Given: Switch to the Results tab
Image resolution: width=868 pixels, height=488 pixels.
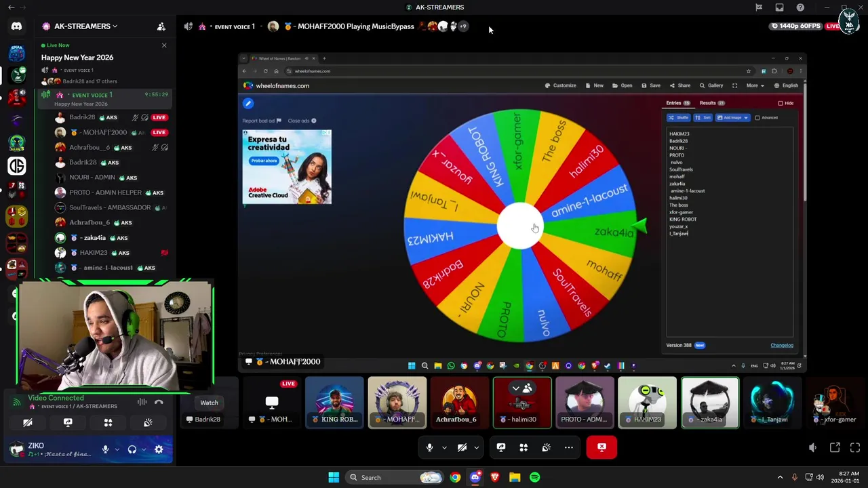Looking at the screenshot, I should pos(712,103).
